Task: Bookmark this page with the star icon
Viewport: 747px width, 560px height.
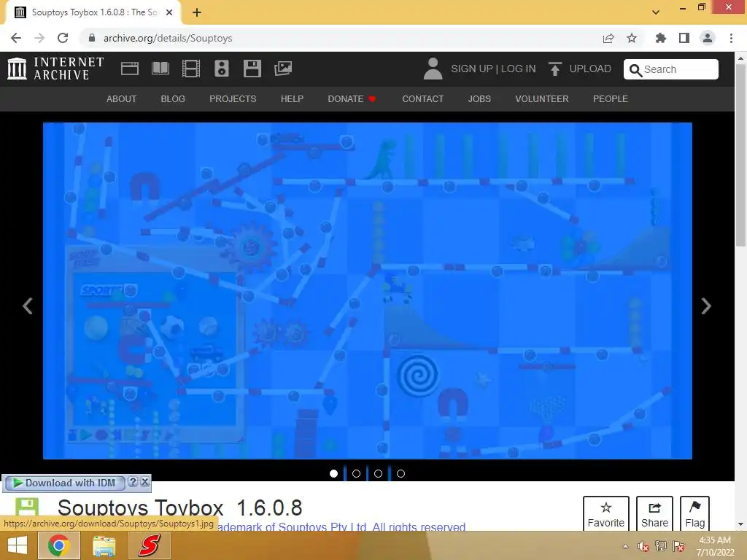Action: pos(632,38)
